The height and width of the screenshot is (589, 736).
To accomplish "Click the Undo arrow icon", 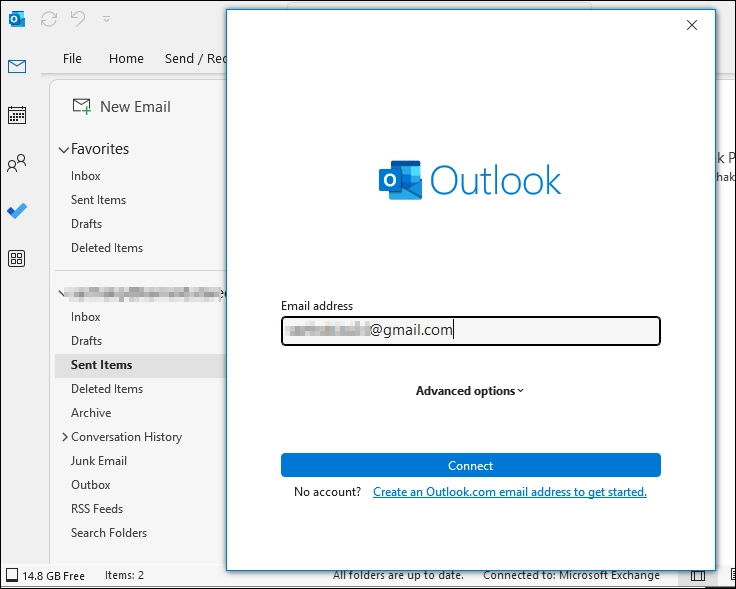I will click(x=78, y=19).
